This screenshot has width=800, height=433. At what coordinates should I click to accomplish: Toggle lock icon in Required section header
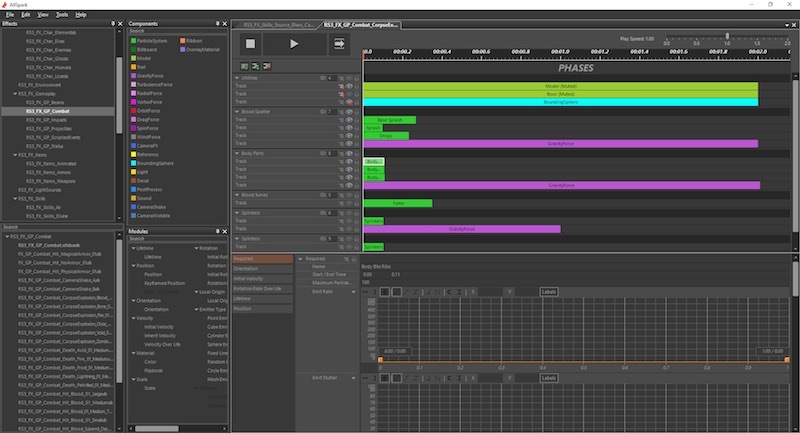click(x=354, y=259)
